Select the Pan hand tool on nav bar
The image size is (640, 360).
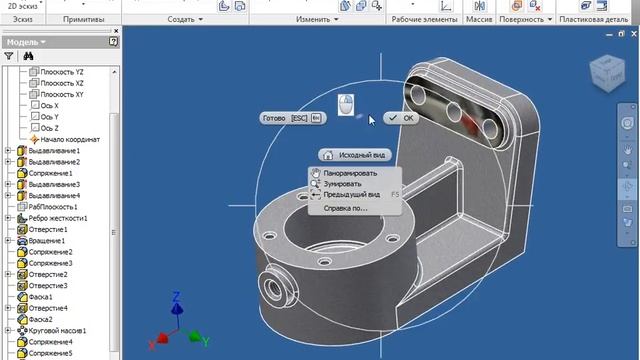point(627,149)
